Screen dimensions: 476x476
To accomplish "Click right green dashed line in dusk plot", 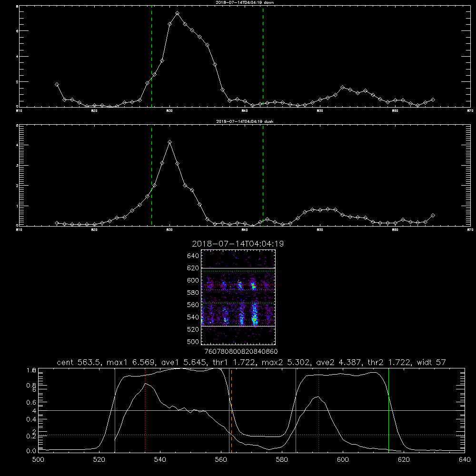I will pyautogui.click(x=263, y=176).
